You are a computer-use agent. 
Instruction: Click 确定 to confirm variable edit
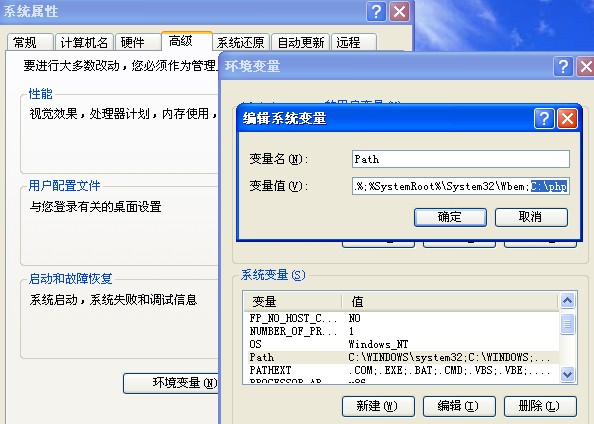[450, 217]
